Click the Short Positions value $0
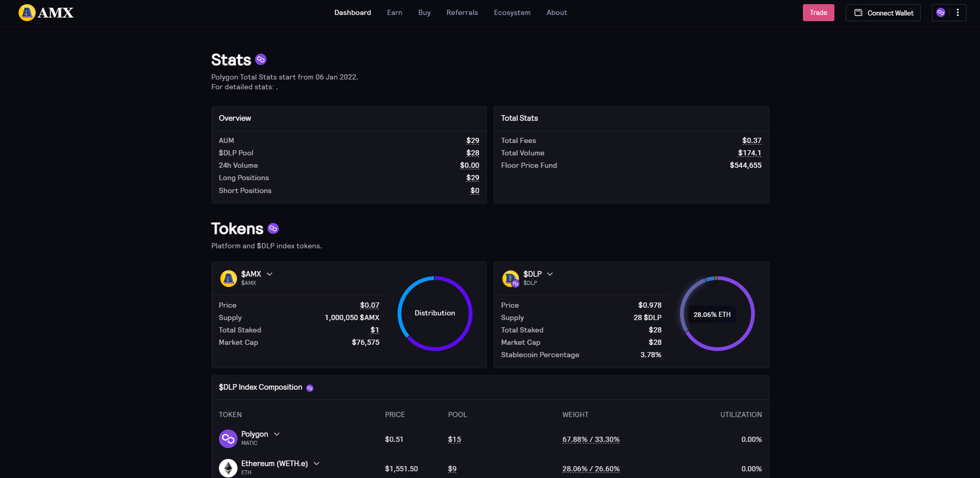The image size is (980, 478). (475, 190)
